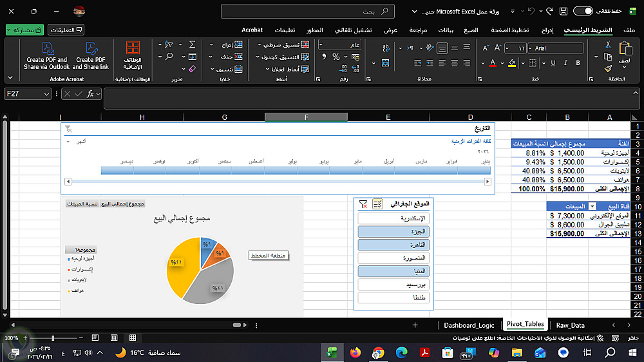Click the Decrease Font Size icon
Viewport: 644px width, 362px height.
point(486,48)
